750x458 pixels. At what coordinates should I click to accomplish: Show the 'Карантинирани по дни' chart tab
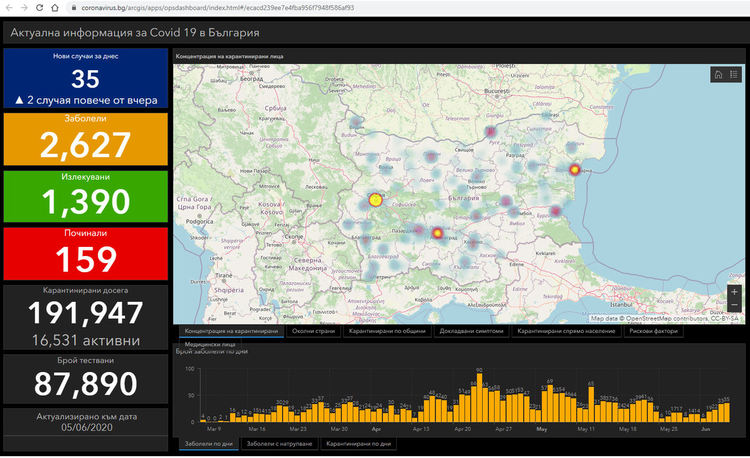(359, 443)
